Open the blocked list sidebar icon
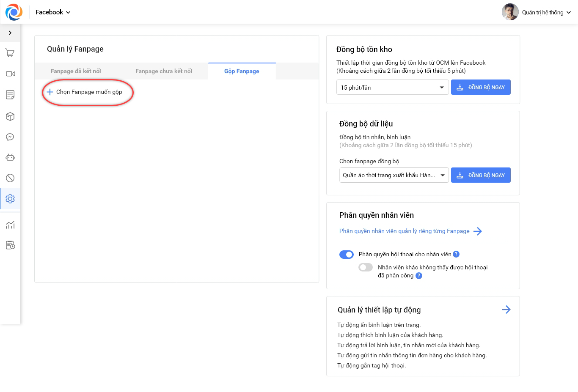This screenshot has width=578, height=392. click(x=10, y=178)
